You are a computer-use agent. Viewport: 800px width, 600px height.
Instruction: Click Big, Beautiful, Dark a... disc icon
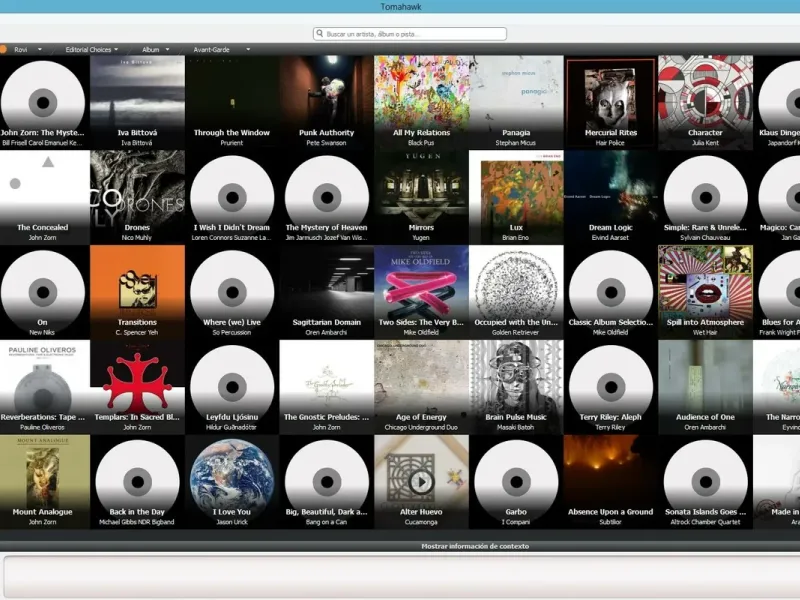click(327, 482)
